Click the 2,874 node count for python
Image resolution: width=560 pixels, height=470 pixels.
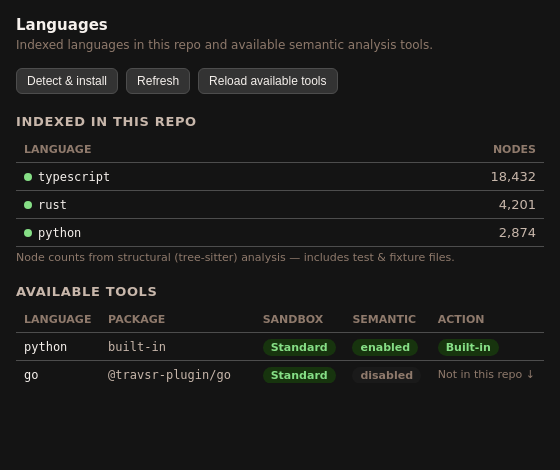click(x=517, y=233)
